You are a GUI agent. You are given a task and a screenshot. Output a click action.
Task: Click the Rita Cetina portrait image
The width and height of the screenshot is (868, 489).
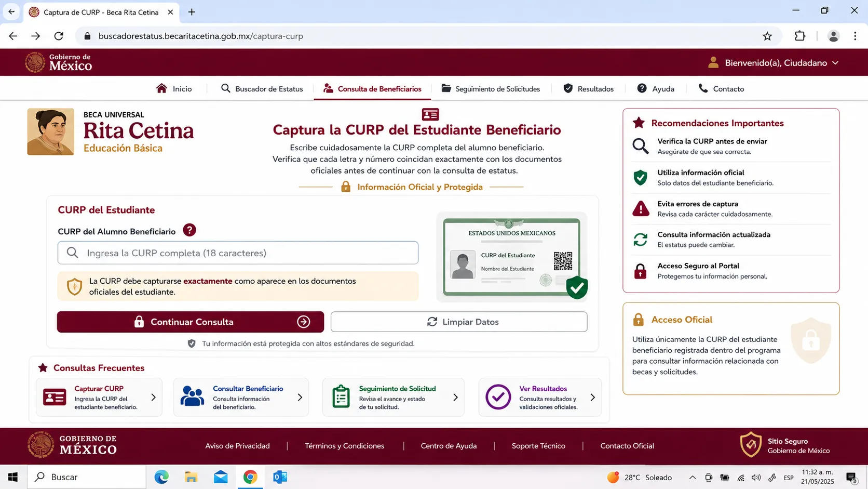[x=50, y=131]
